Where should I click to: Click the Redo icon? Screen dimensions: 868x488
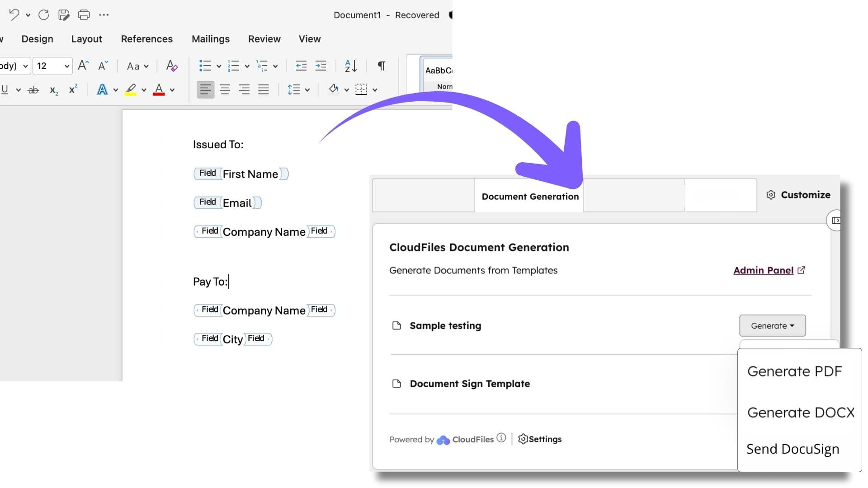pos(43,14)
